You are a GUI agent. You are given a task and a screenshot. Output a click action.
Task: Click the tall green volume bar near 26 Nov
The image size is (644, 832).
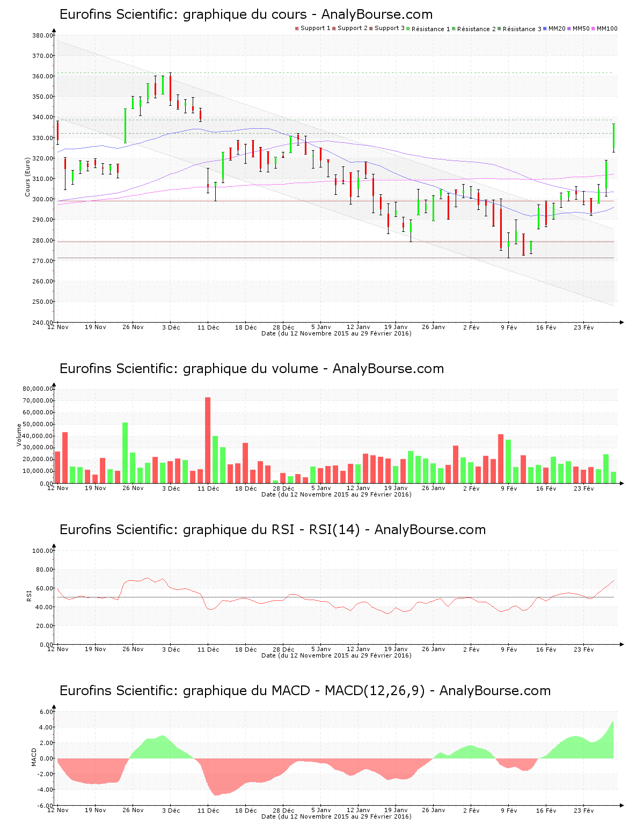click(x=125, y=453)
